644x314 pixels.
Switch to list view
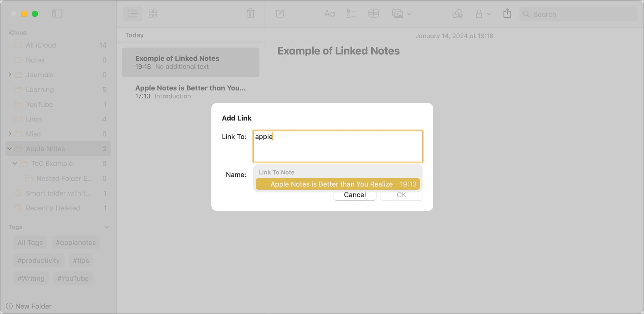[x=133, y=14]
